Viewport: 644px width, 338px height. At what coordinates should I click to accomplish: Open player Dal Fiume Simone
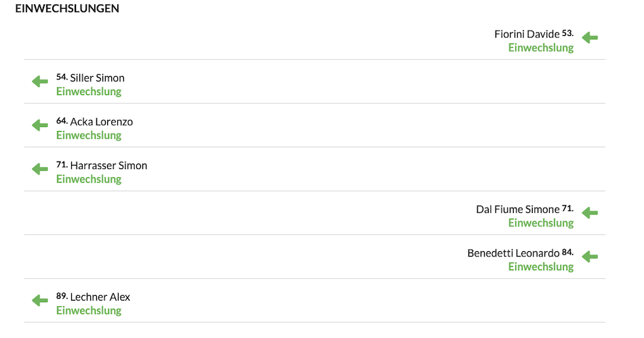click(x=518, y=209)
